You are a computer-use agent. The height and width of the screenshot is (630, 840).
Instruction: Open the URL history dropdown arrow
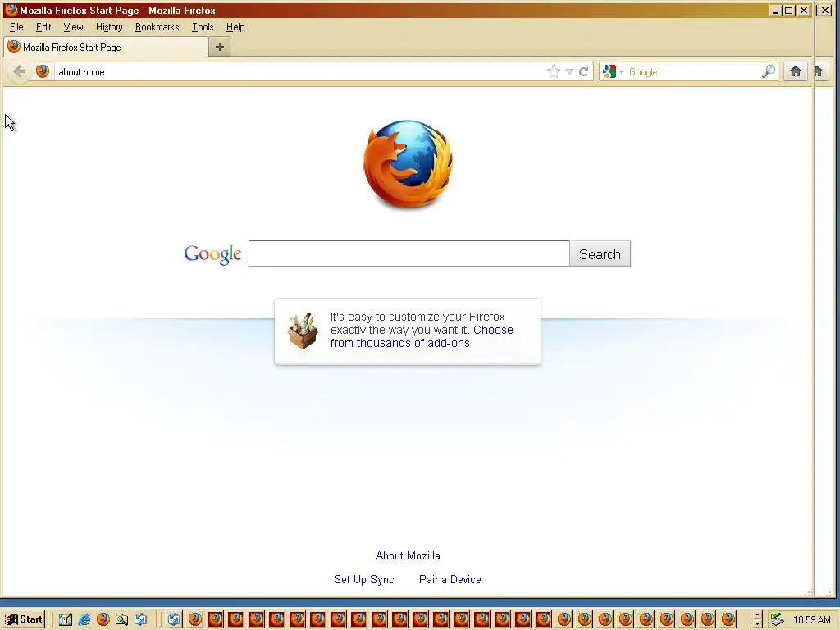click(569, 72)
